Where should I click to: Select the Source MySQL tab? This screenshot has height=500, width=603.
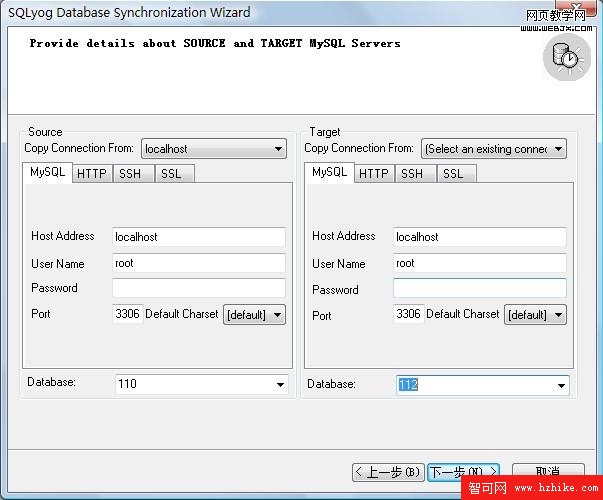coord(48,172)
